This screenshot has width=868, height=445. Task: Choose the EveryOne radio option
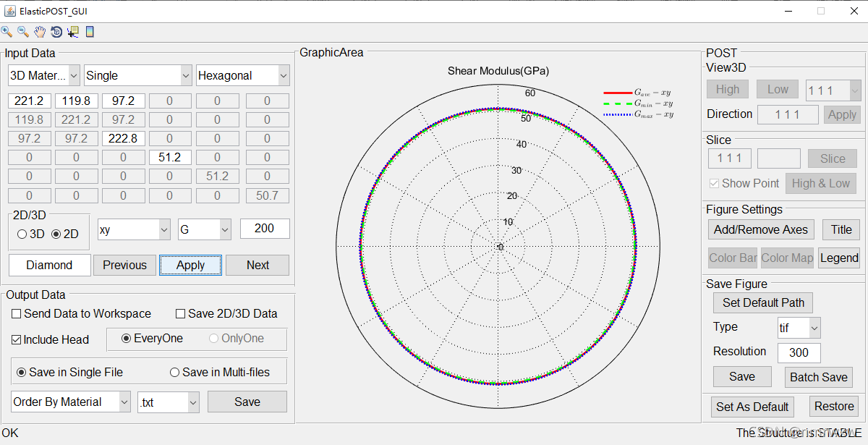pyautogui.click(x=126, y=339)
